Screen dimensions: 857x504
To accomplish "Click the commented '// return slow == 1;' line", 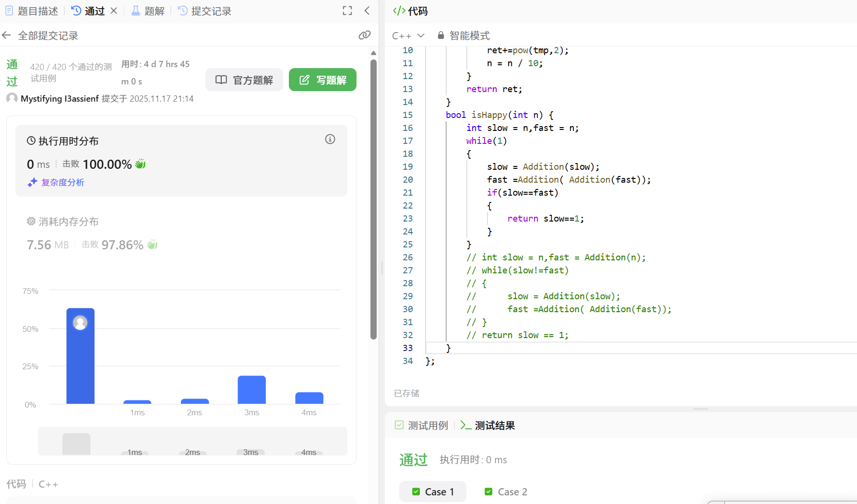I will [x=517, y=335].
